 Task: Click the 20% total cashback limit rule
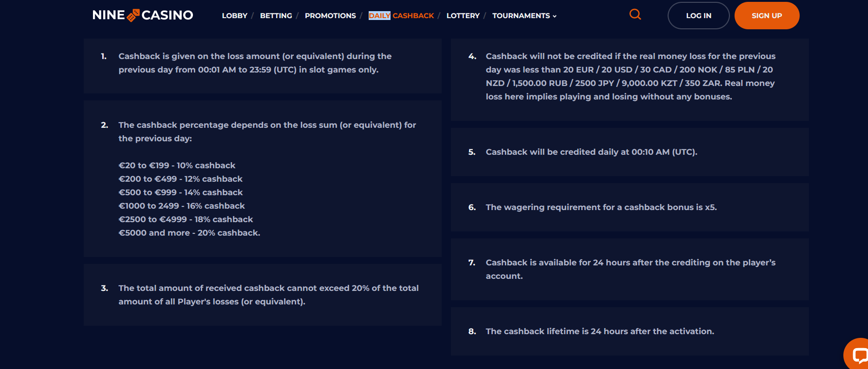(x=263, y=295)
